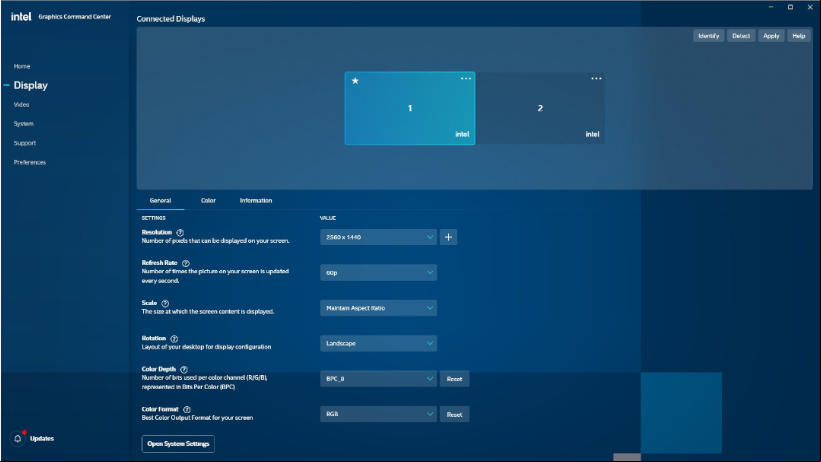Select Display in the sidebar
Viewport: 821px width, 462px height.
pyautogui.click(x=30, y=85)
